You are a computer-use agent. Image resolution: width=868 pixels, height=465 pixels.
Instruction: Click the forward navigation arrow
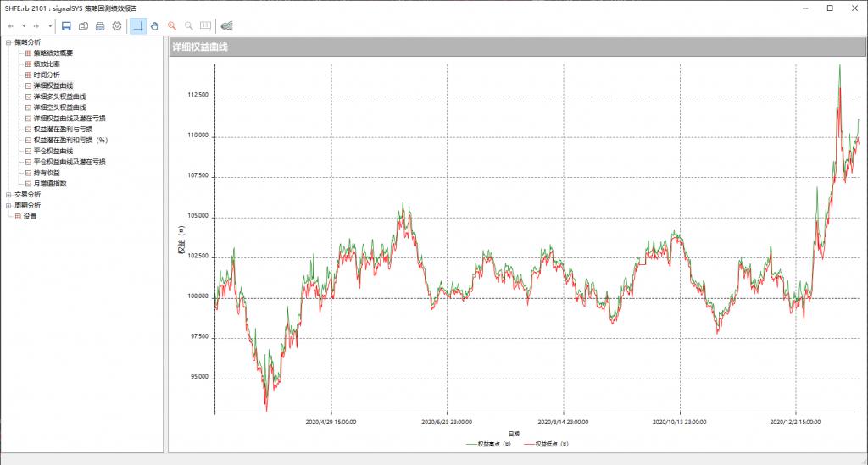coord(36,26)
